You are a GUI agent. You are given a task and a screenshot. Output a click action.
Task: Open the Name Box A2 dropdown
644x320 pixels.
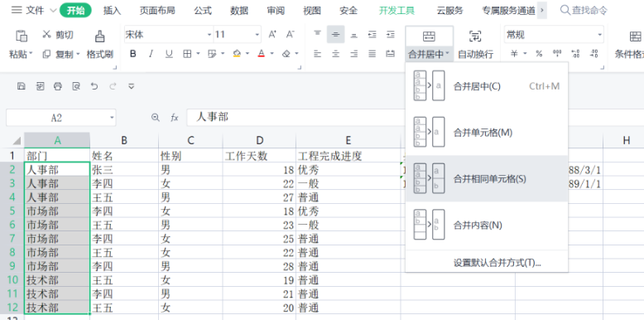pyautogui.click(x=112, y=118)
